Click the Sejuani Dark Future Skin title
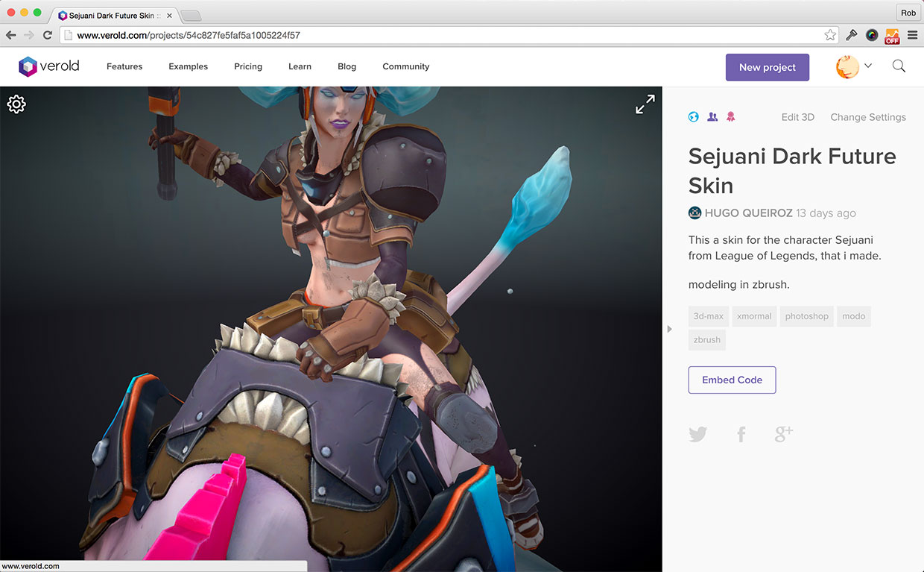 792,171
